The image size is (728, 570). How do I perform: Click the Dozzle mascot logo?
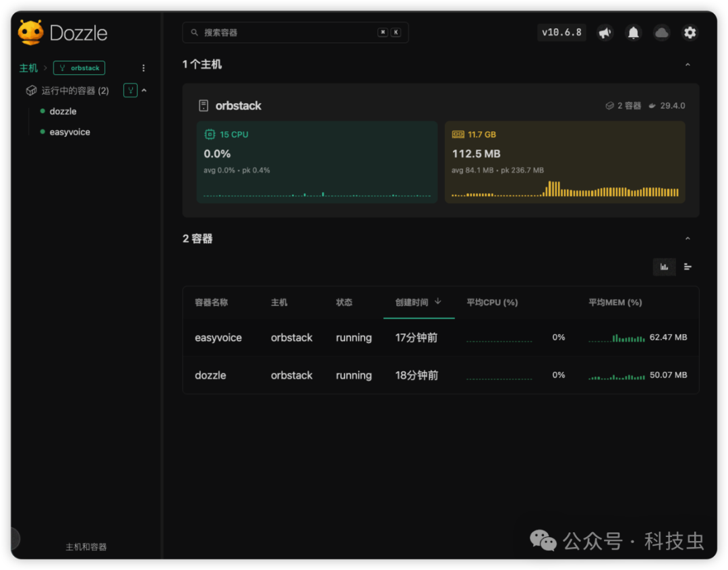click(x=30, y=32)
